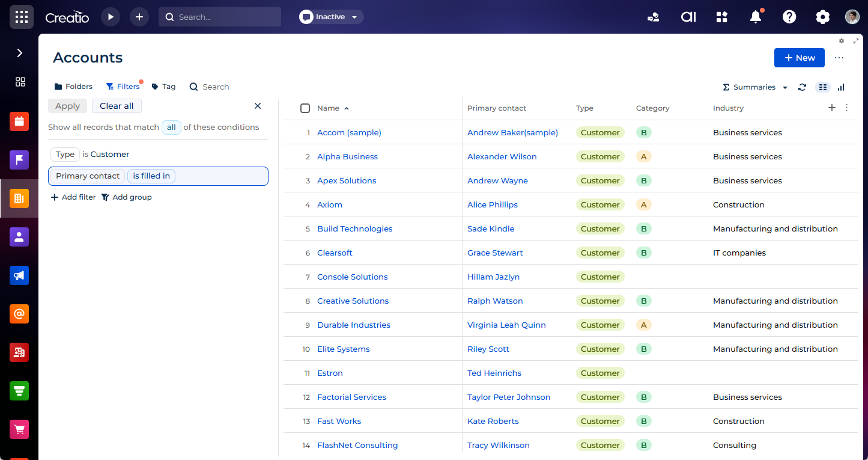Viewport: 868px width, 460px height.
Task: Open the orange email @ icon in sidebar
Action: [x=19, y=314]
